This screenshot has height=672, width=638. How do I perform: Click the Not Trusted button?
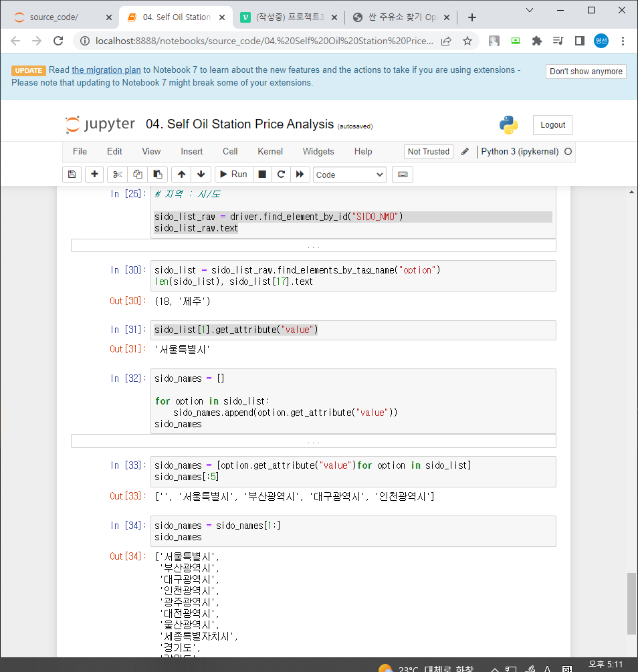coord(428,151)
